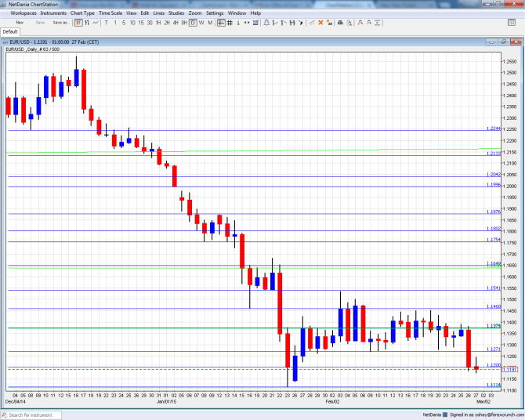Switch to 30-minute time scale
The image size is (525, 420).
point(150,23)
